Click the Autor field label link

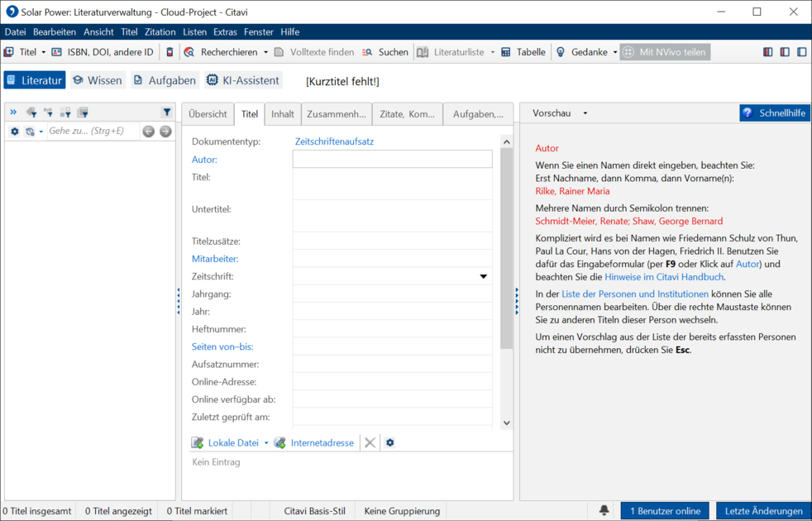coord(204,160)
